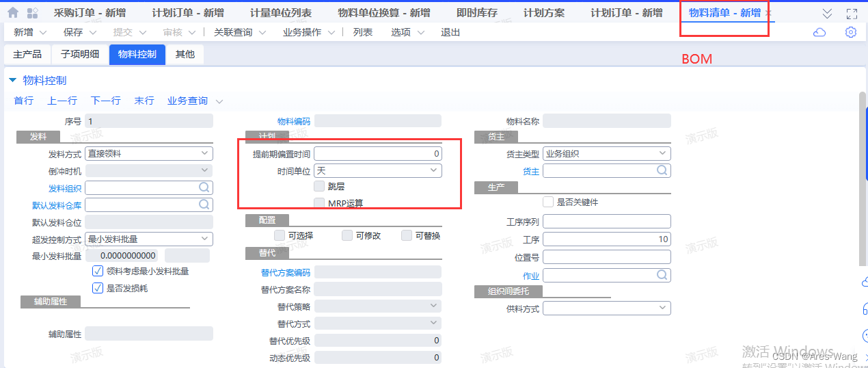
Task: Tick the 可修改 checkbox
Action: 347,235
